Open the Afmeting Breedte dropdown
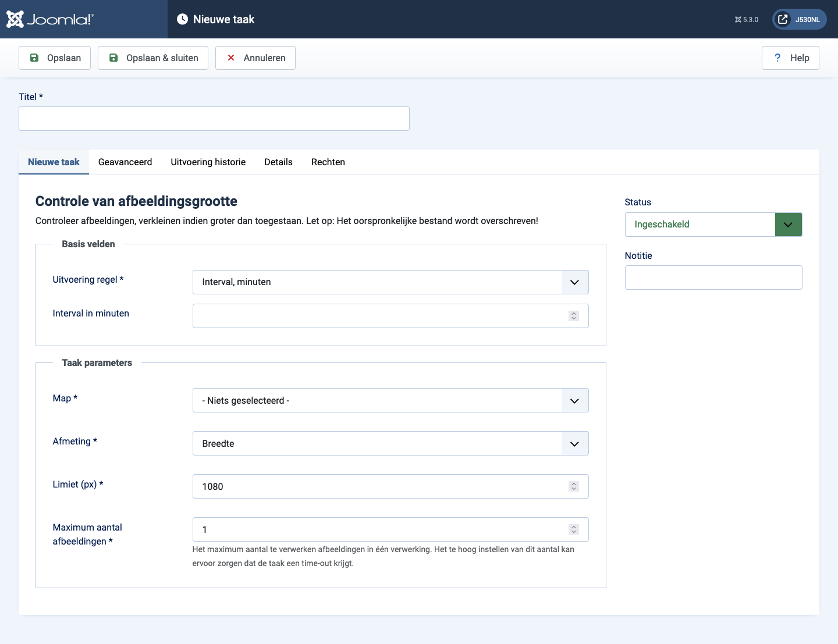The height and width of the screenshot is (644, 838). (390, 443)
